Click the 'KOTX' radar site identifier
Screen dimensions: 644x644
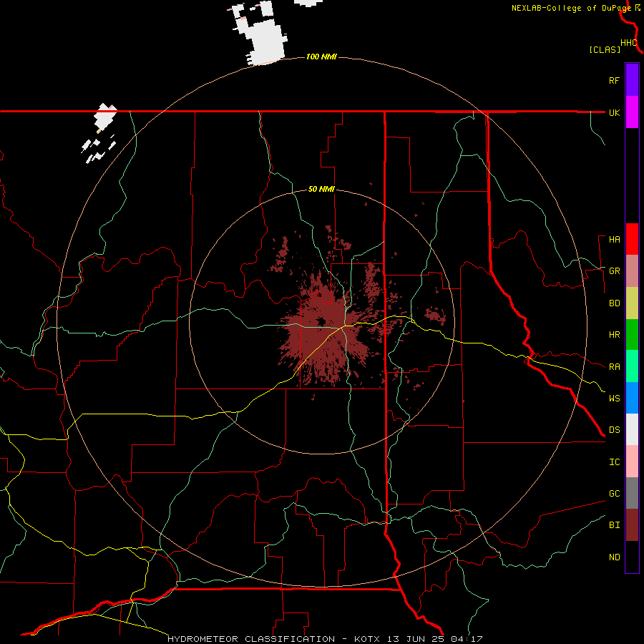point(367,639)
